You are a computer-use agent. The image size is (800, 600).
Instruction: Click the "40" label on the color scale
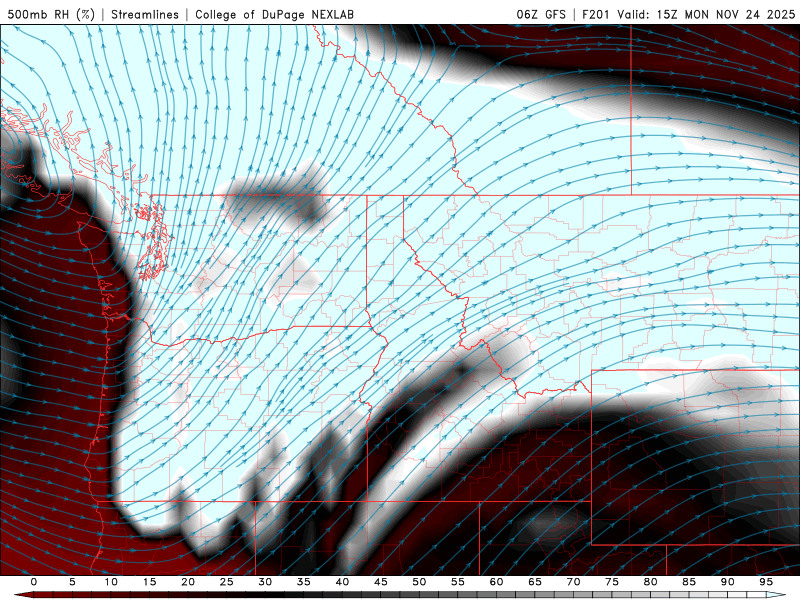pyautogui.click(x=342, y=582)
